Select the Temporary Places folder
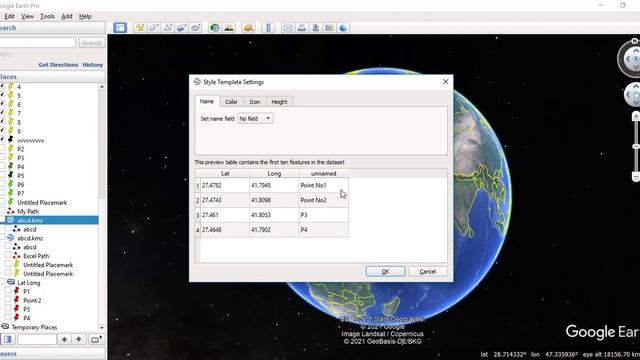Image resolution: width=640 pixels, height=360 pixels. [x=34, y=327]
